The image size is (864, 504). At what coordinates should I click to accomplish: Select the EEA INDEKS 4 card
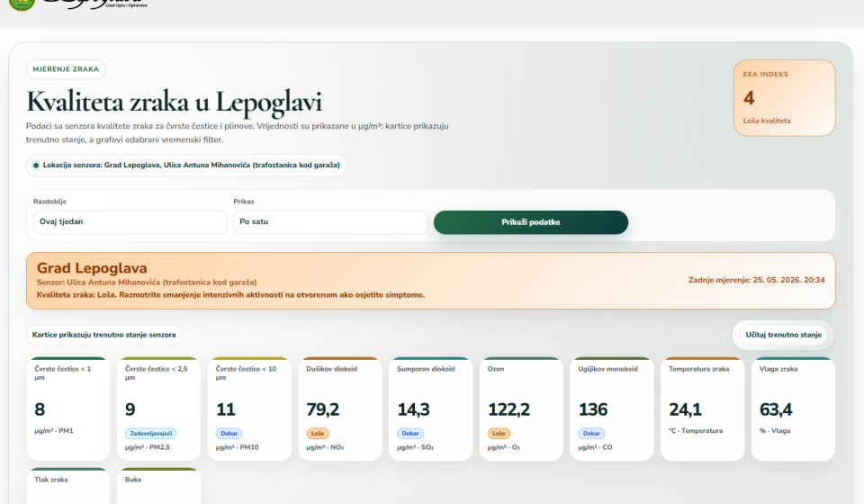[x=784, y=97]
